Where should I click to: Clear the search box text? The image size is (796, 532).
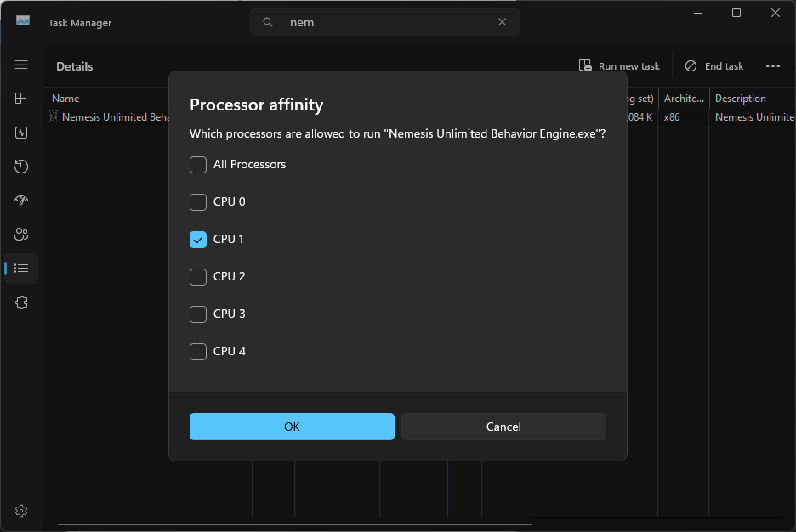502,22
